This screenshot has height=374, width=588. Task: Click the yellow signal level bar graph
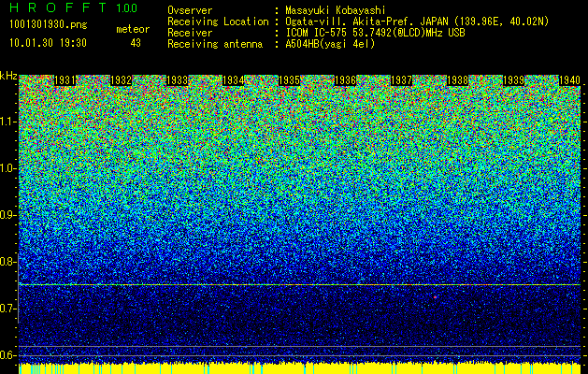pos(299,368)
